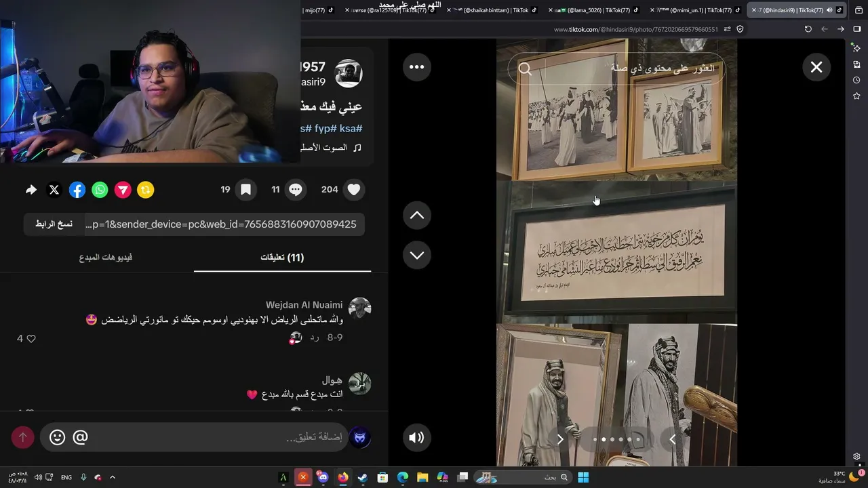Click the magnifier search icon on photo
Image resolution: width=868 pixels, height=488 pixels.
click(x=525, y=68)
